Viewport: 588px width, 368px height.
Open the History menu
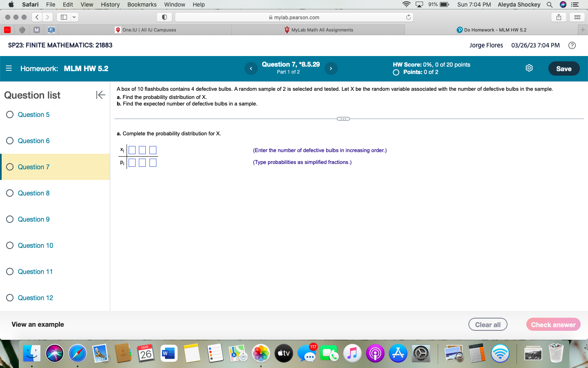(110, 4)
